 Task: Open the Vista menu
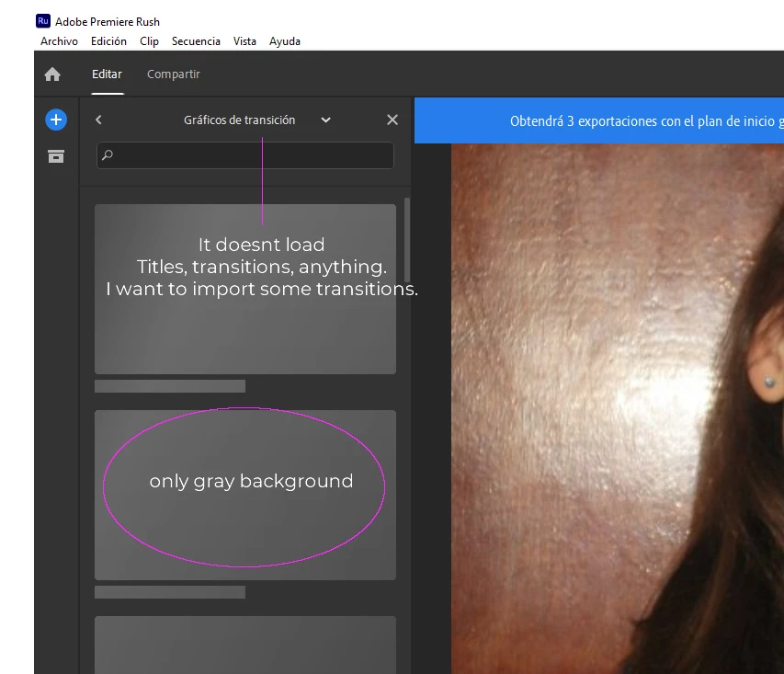pos(244,41)
